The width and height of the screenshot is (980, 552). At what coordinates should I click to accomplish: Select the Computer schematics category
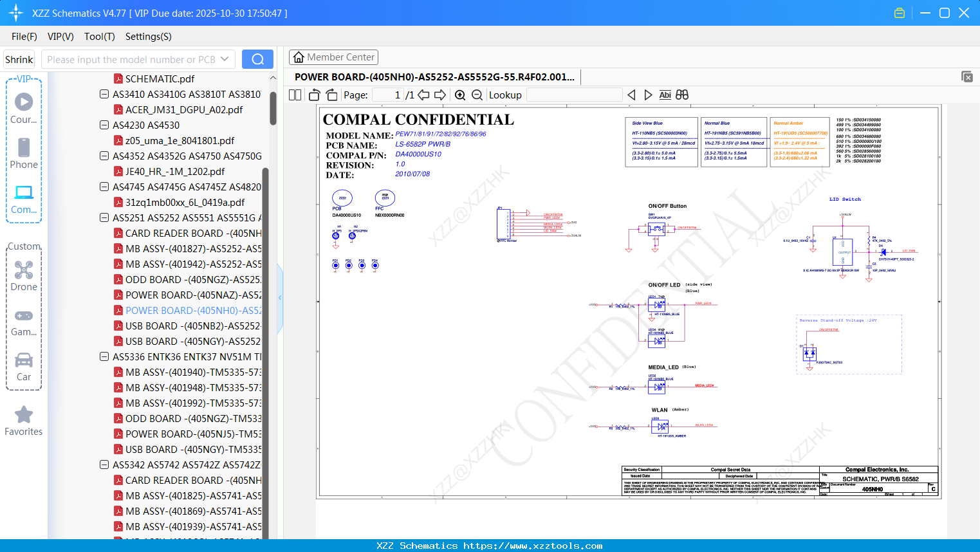pos(24,199)
